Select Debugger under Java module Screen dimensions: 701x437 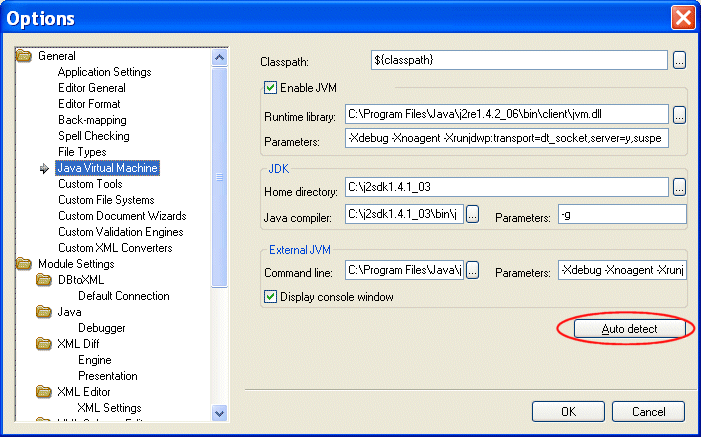tap(101, 328)
